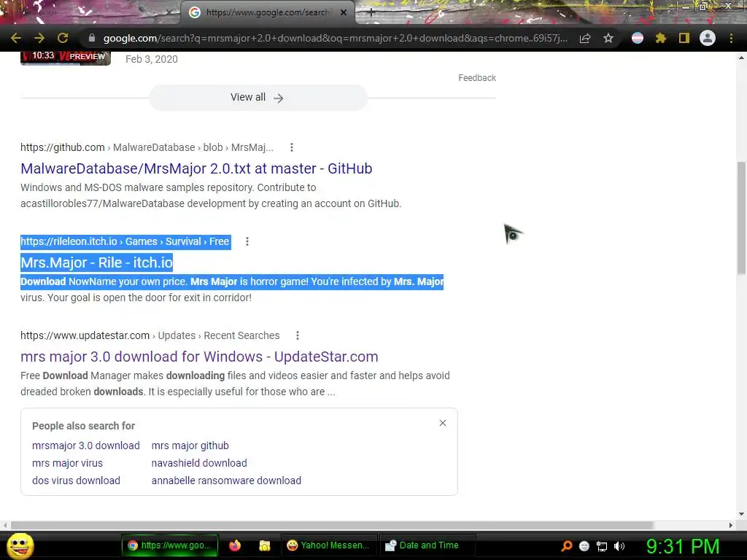Click the vertical scrollbar thumb
Screen dimensions: 747x560
pyautogui.click(x=741, y=218)
